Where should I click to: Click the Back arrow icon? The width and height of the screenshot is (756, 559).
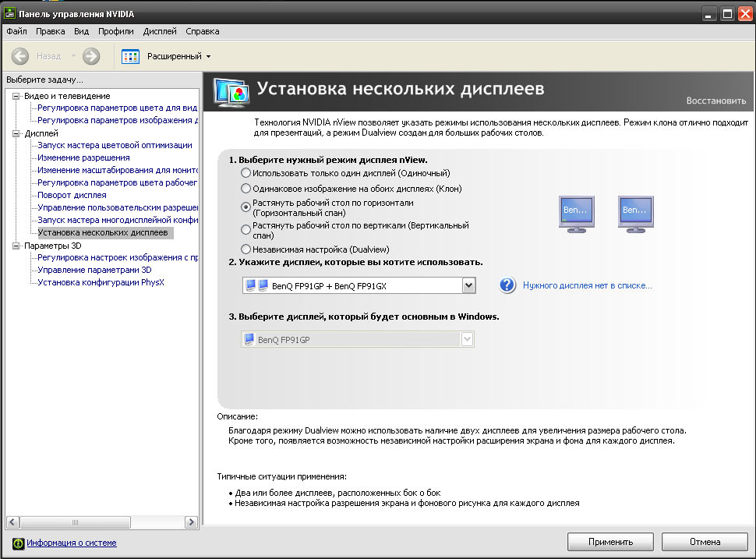point(19,56)
